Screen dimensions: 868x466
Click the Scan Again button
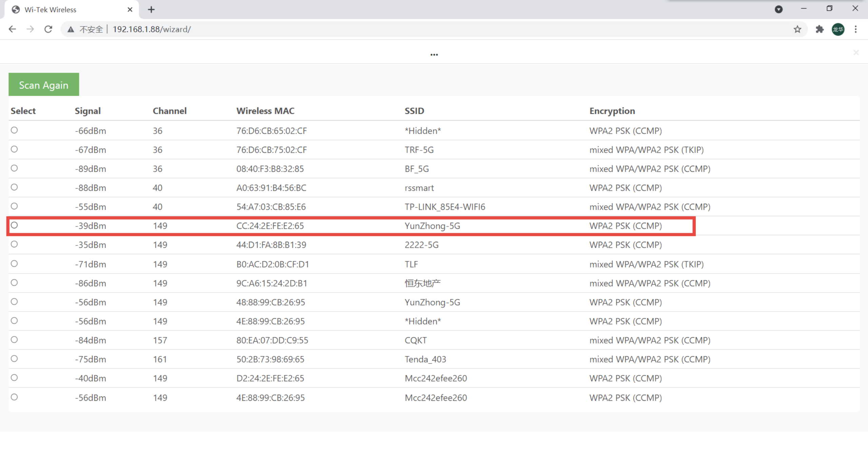44,85
